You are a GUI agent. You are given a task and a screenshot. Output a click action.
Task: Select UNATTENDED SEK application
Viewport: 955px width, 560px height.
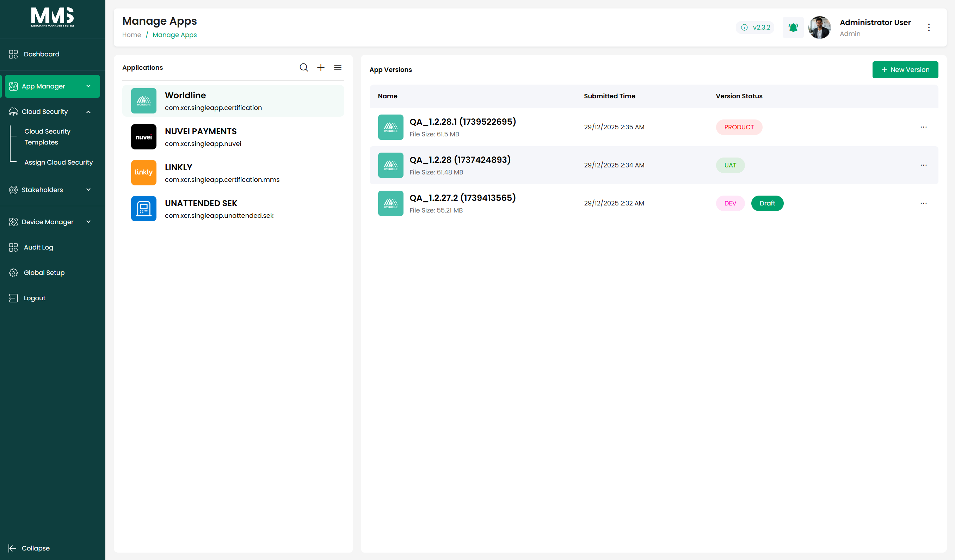(x=233, y=209)
